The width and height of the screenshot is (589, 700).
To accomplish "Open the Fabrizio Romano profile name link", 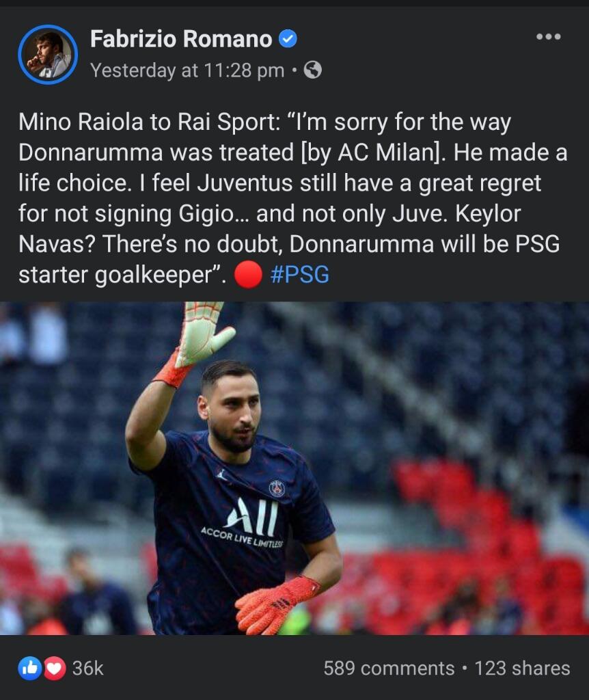I will pyautogui.click(x=181, y=39).
